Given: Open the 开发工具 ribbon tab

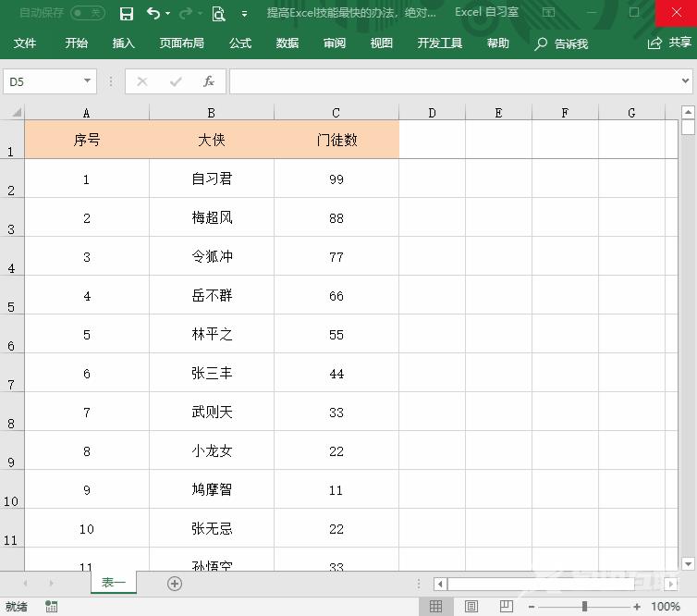Looking at the screenshot, I should tap(440, 43).
